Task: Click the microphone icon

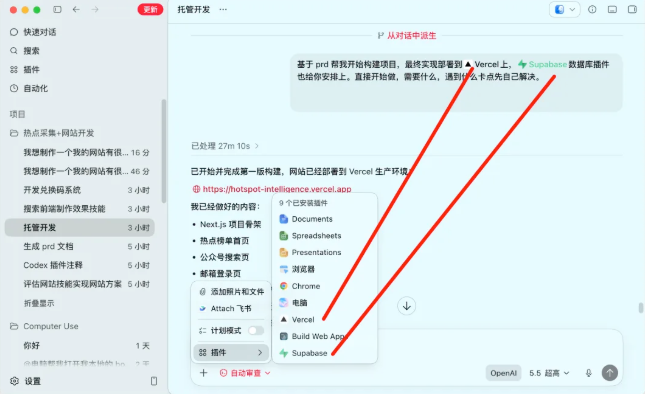Action: point(589,373)
